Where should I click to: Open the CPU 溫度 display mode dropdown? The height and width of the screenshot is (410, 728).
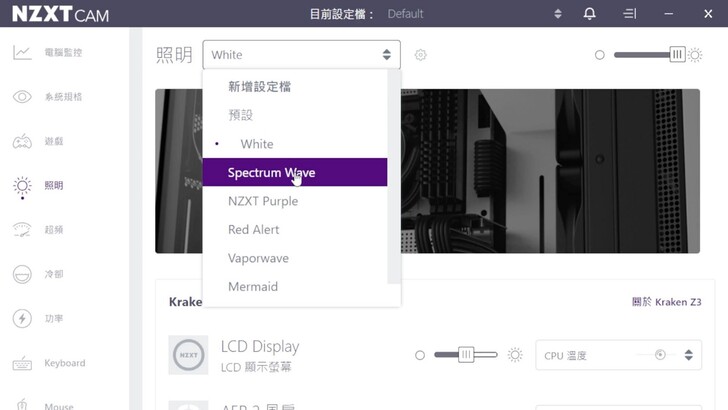(618, 355)
